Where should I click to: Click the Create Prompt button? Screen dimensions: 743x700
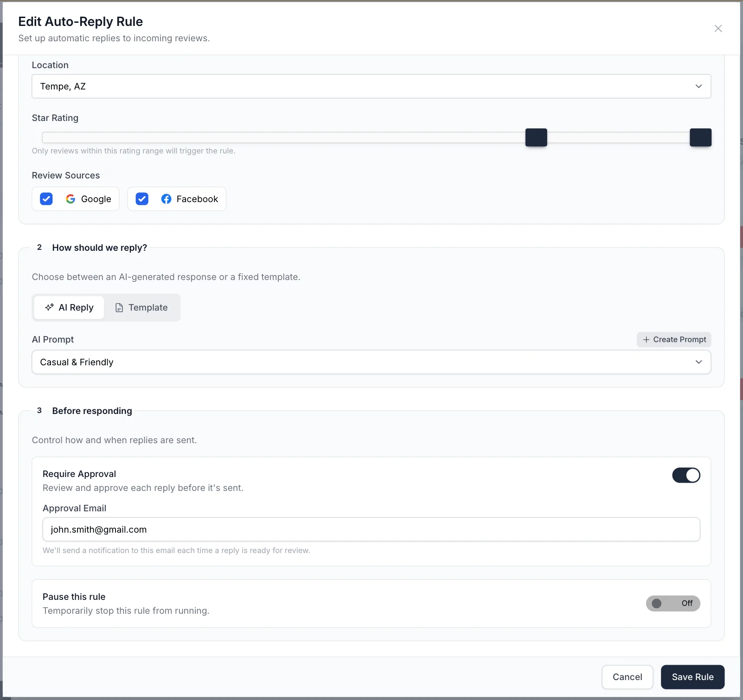click(x=674, y=339)
